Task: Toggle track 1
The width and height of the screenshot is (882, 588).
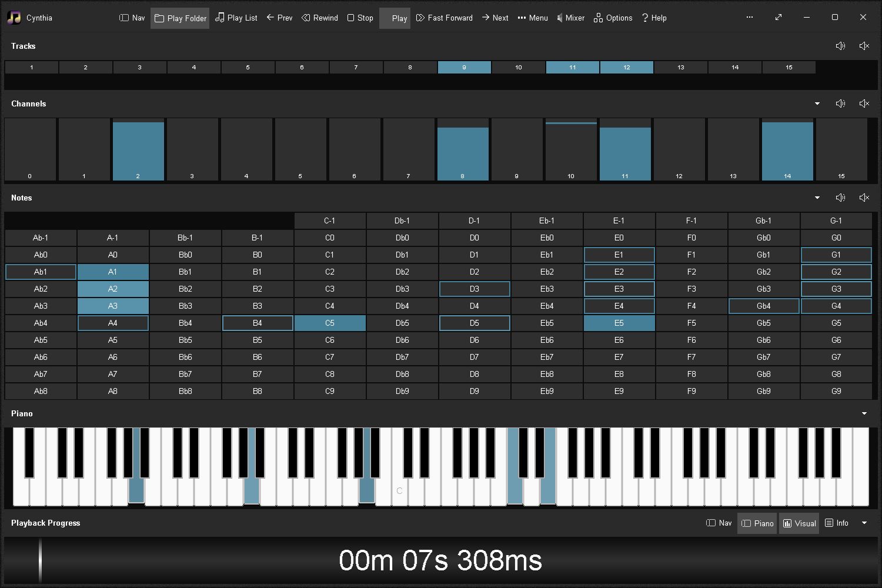Action: coord(32,67)
